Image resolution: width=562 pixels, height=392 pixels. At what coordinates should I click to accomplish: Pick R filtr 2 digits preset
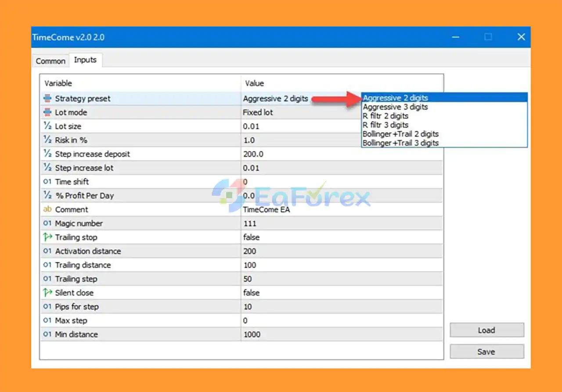point(444,116)
